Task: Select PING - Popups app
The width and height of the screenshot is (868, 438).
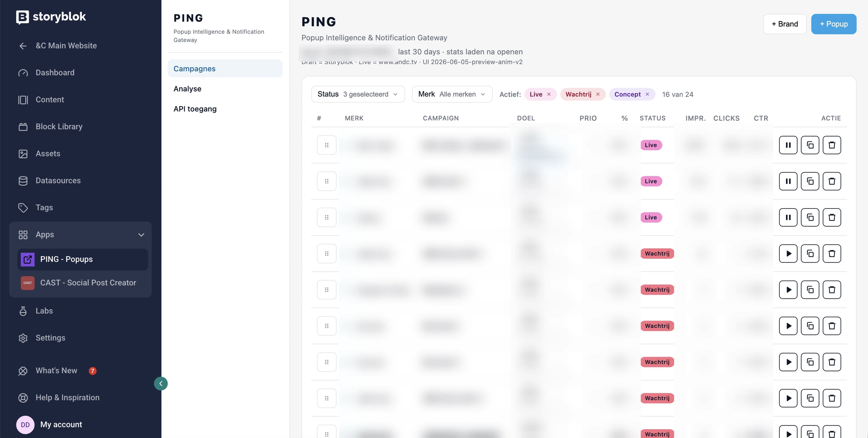Action: (82, 259)
